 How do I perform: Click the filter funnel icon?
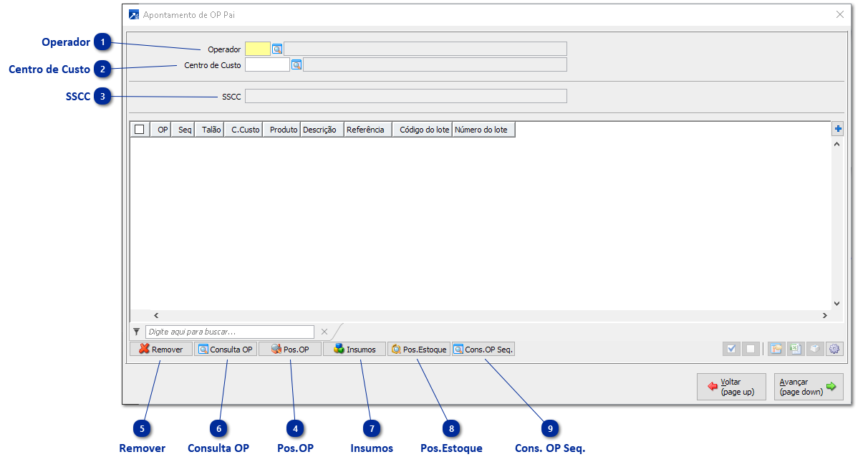pos(136,332)
